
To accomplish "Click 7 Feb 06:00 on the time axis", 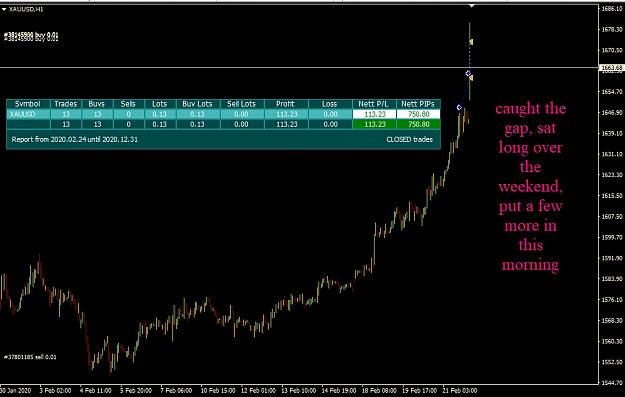I will click(x=176, y=391).
